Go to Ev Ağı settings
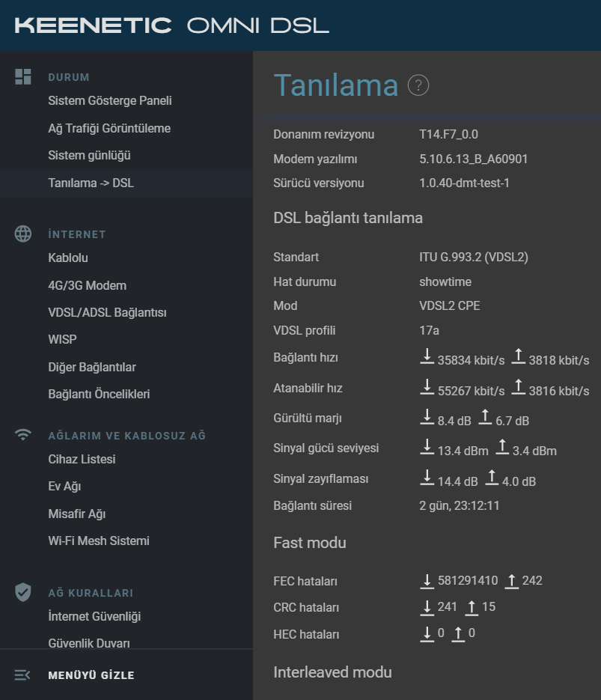Screen dimensions: 601x700 pos(64,486)
